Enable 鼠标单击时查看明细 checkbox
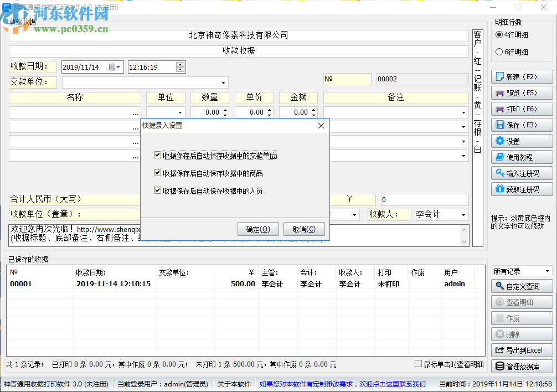Image resolution: width=557 pixels, height=392 pixels. point(418,363)
